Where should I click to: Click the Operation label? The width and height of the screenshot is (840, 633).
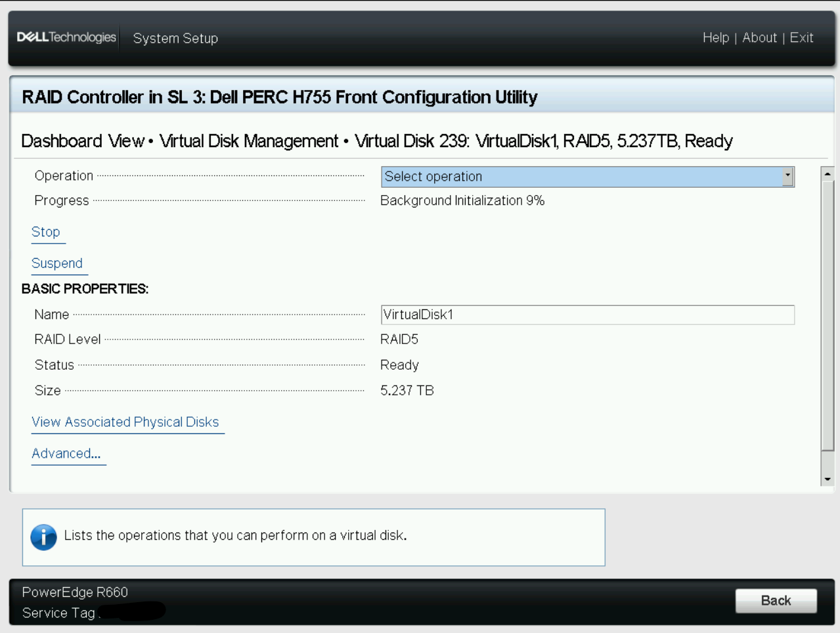(x=64, y=176)
